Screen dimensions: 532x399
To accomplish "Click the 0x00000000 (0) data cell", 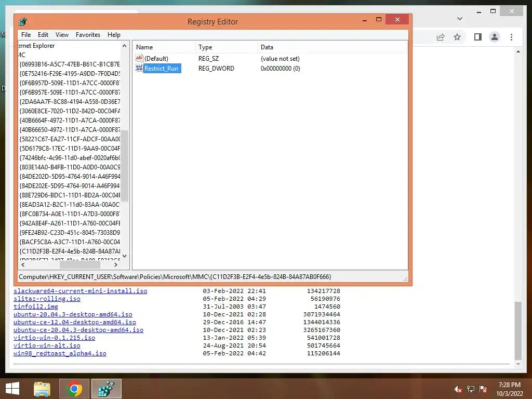I will [x=280, y=68].
